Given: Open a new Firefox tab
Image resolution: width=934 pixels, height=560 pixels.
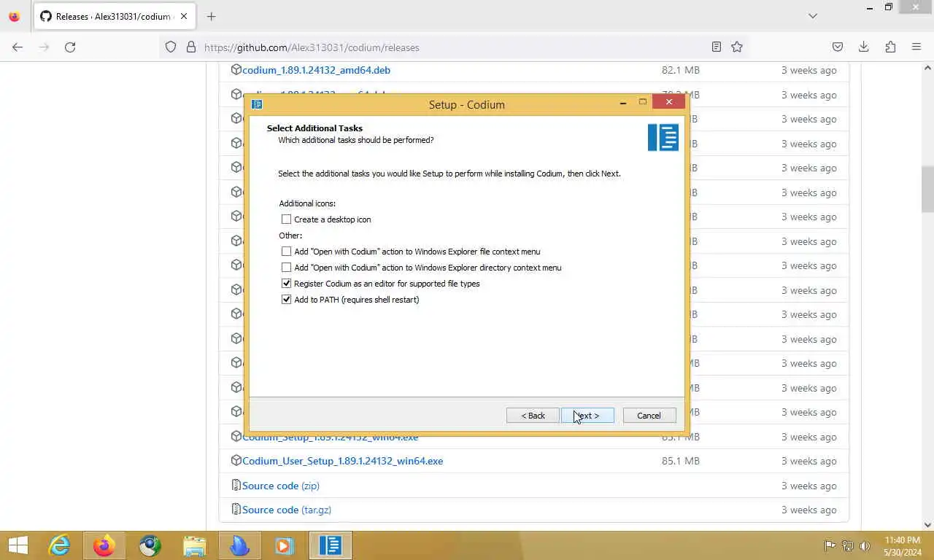Looking at the screenshot, I should pyautogui.click(x=211, y=16).
